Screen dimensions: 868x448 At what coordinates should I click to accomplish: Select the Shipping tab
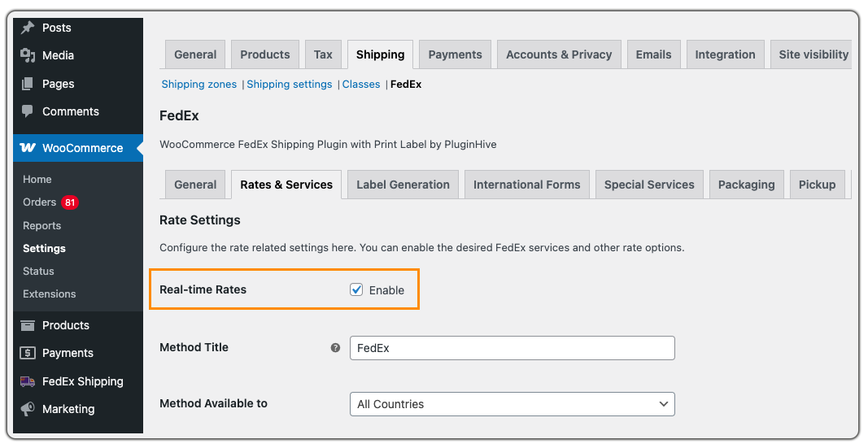point(380,54)
